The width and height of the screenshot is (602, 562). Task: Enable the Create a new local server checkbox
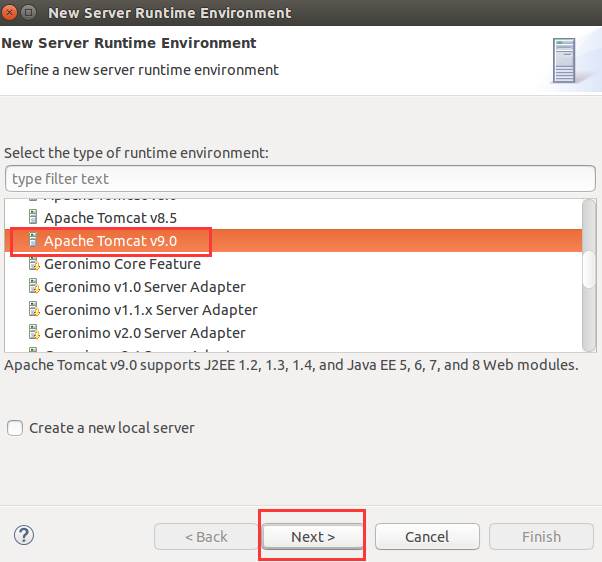pyautogui.click(x=15, y=428)
